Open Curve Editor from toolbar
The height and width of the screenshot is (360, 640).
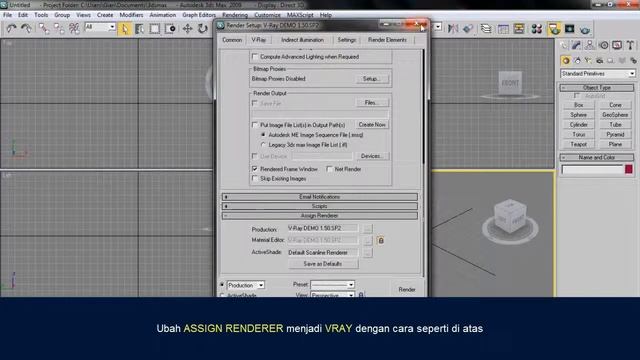tap(503, 29)
